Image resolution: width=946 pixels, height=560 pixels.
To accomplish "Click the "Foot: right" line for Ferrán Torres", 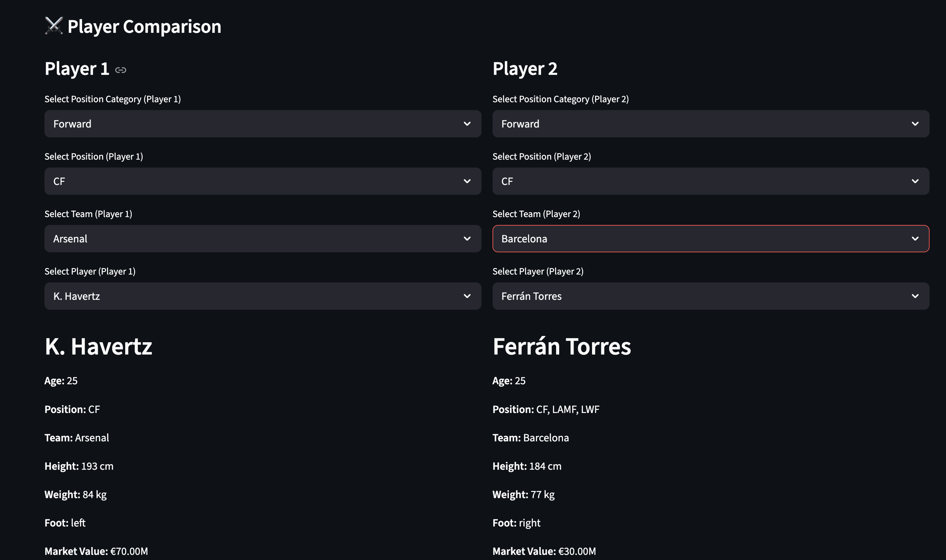I will [x=516, y=523].
